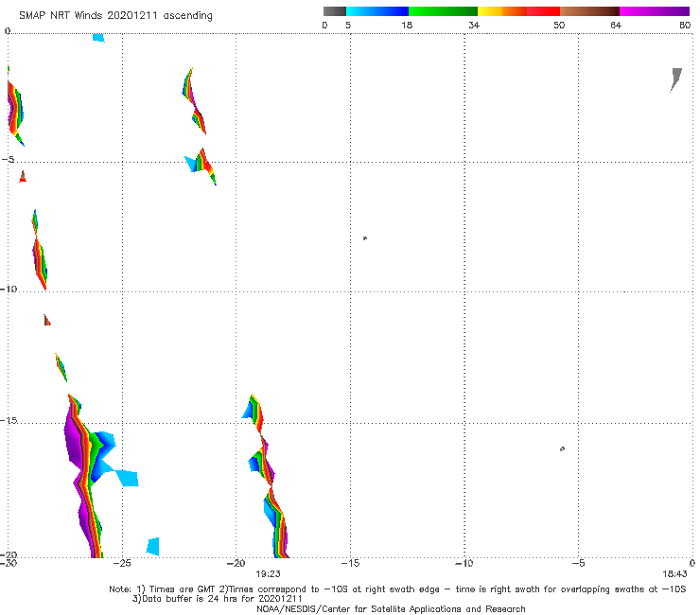Click the gray 0-5 segment of color bar
This screenshot has width=700, height=615.
(x=335, y=11)
